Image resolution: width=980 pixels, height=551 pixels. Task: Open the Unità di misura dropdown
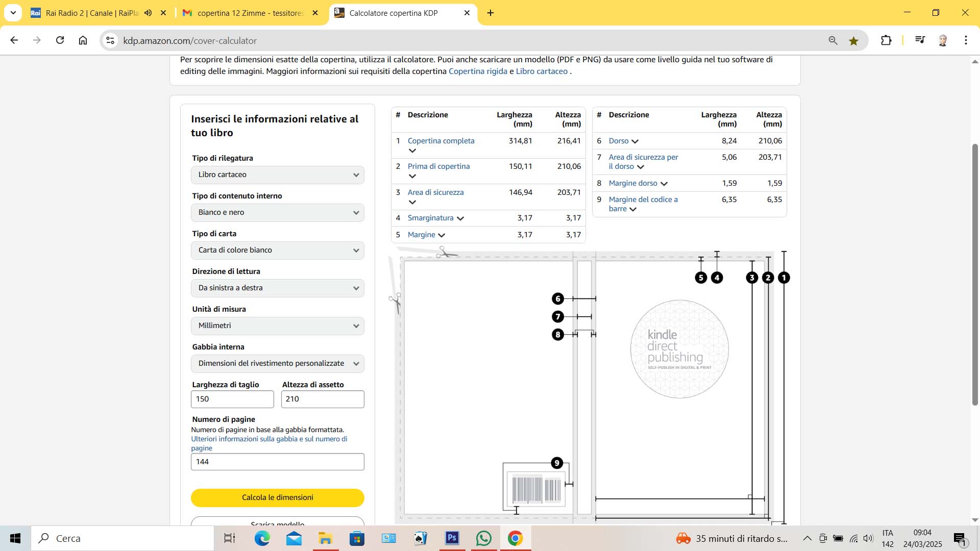coord(278,326)
